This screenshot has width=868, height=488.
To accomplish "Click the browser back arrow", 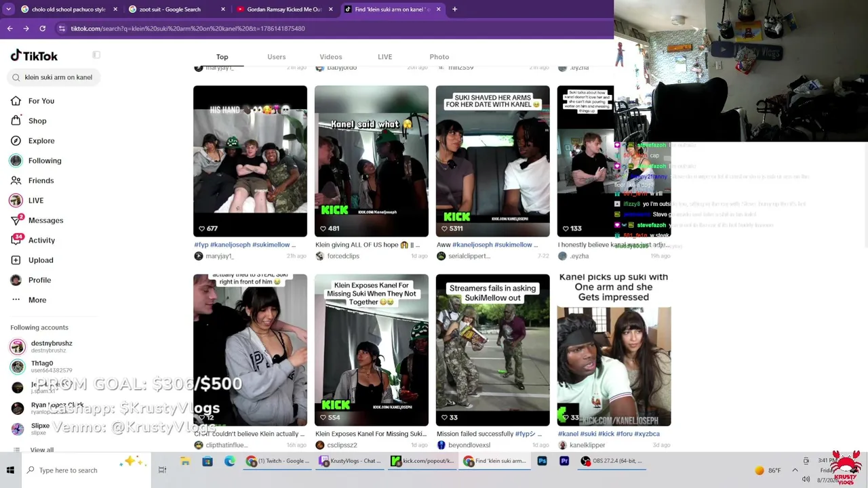I will pyautogui.click(x=9, y=28).
